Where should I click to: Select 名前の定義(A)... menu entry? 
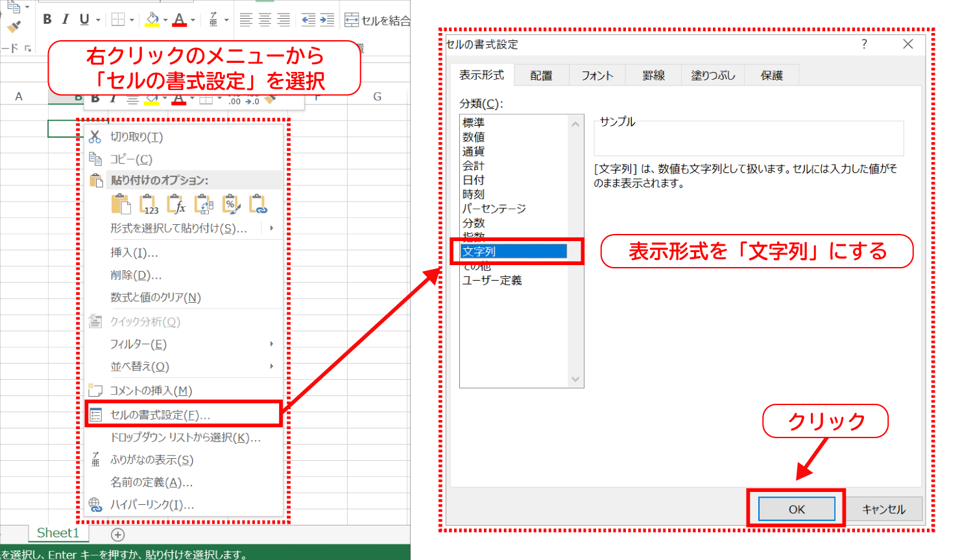click(x=184, y=482)
